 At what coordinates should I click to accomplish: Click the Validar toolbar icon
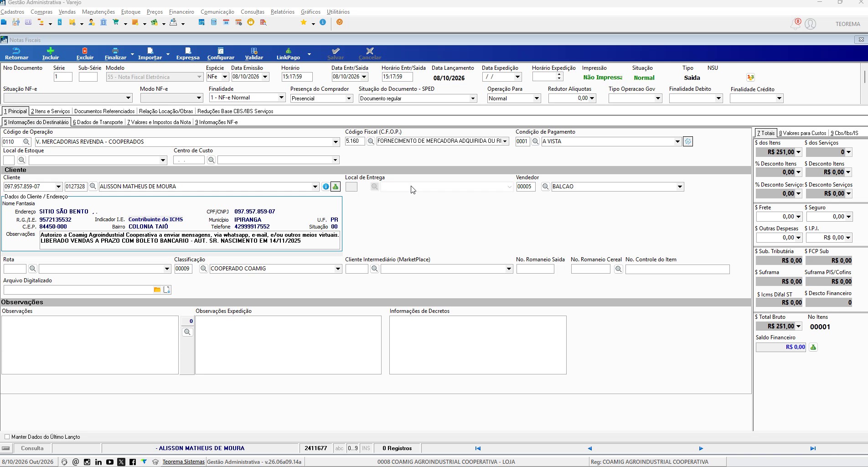tap(254, 53)
